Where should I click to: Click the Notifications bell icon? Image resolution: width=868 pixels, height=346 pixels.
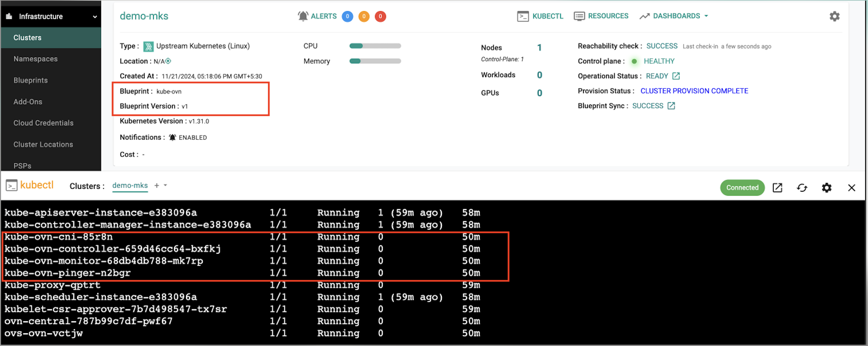click(x=172, y=137)
